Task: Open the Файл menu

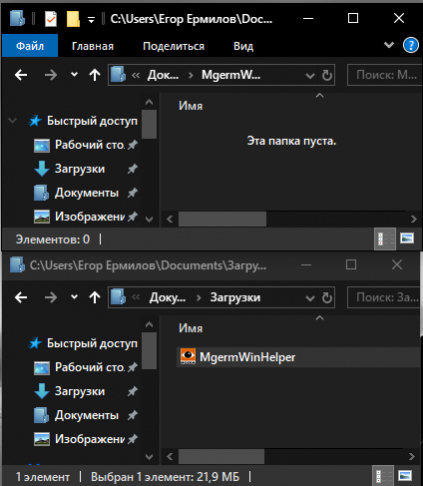Action: coord(30,46)
